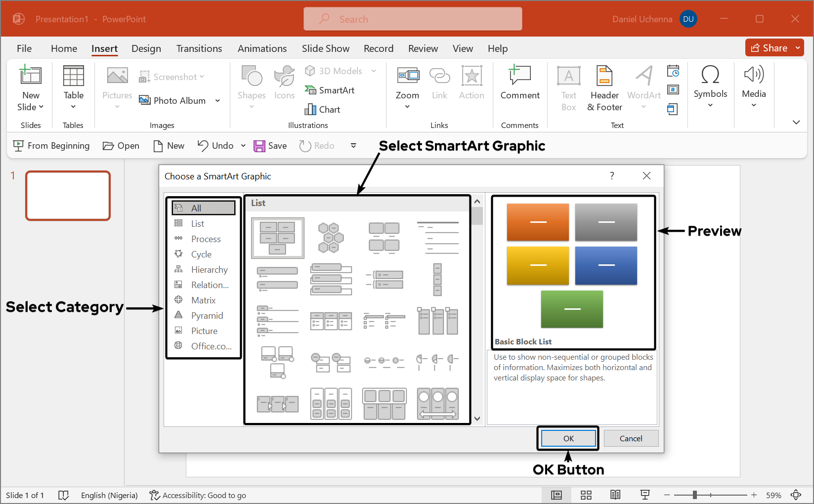Switch to Slide Sorter view icon
814x504 pixels.
(x=586, y=495)
